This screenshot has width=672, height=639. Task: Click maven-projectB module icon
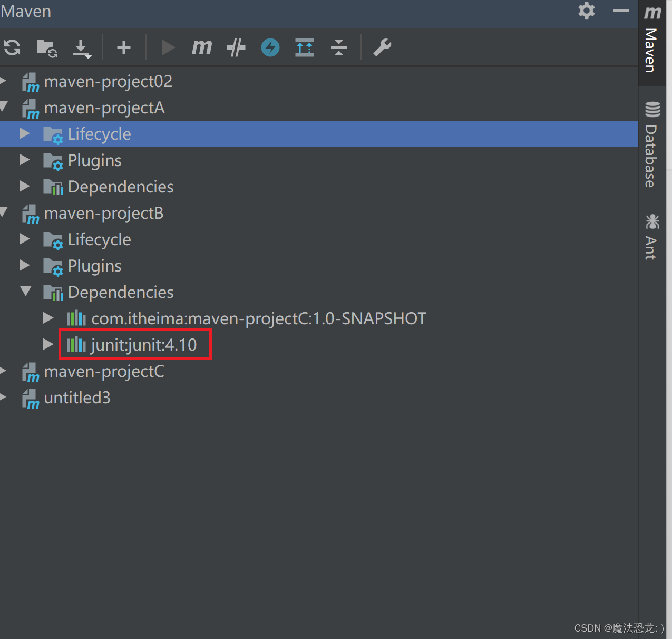pyautogui.click(x=31, y=214)
